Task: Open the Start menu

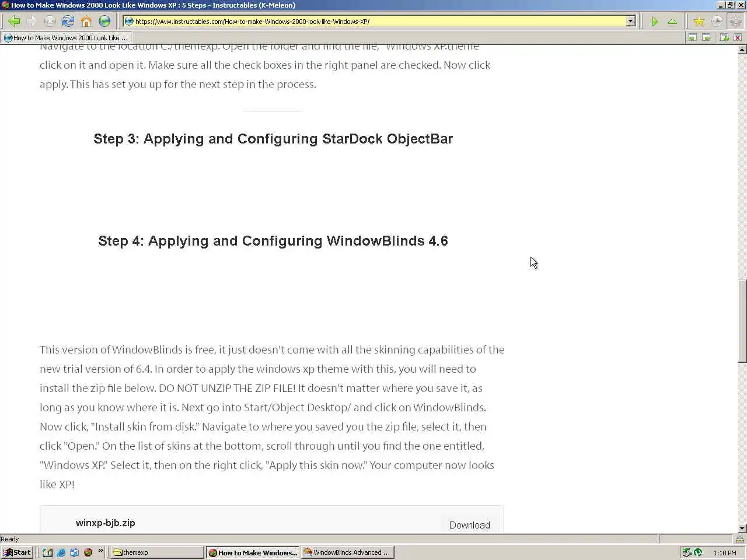Action: (x=18, y=552)
